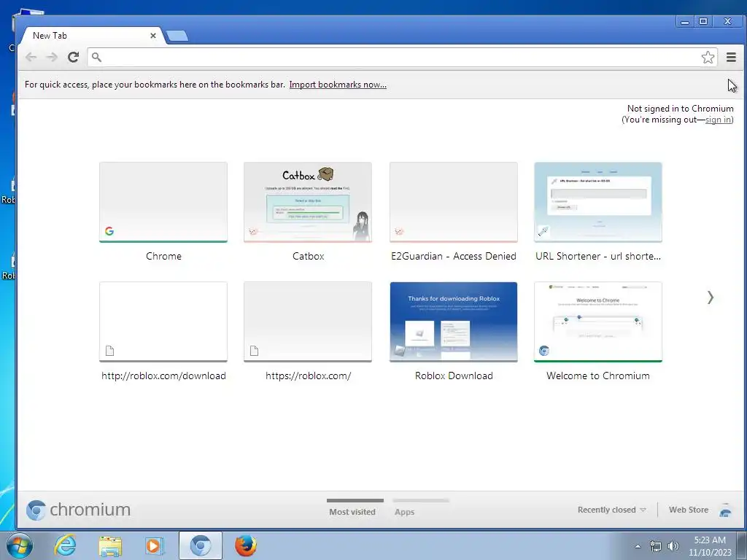
Task: Launch Internet Explorer from taskbar
Action: pyautogui.click(x=65, y=545)
